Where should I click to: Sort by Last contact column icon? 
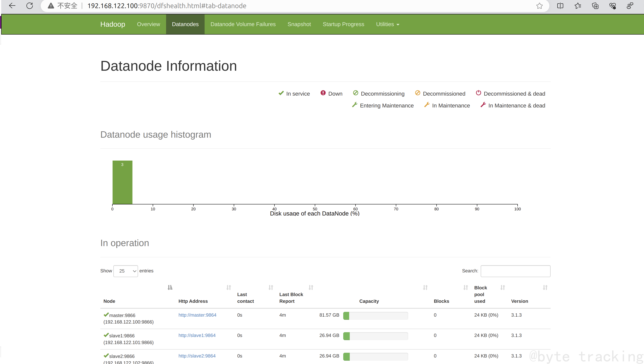[x=271, y=288]
